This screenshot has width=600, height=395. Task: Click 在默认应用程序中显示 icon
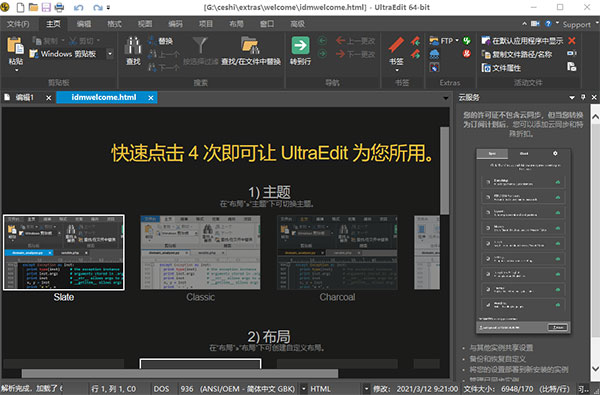(x=486, y=41)
